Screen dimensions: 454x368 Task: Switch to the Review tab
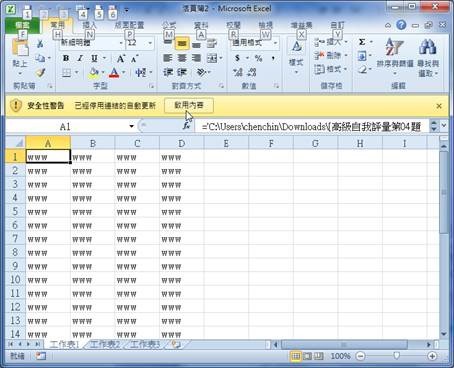point(233,25)
